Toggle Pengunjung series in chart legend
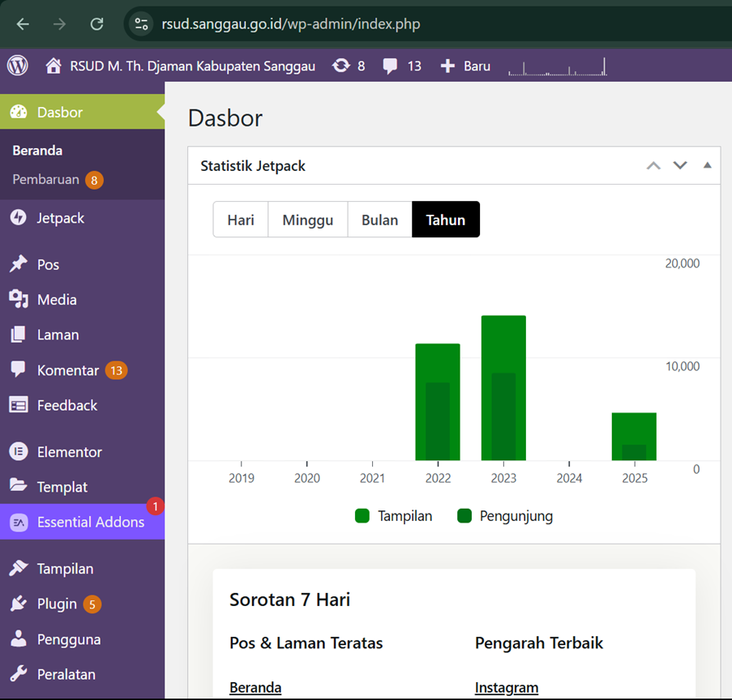 505,516
